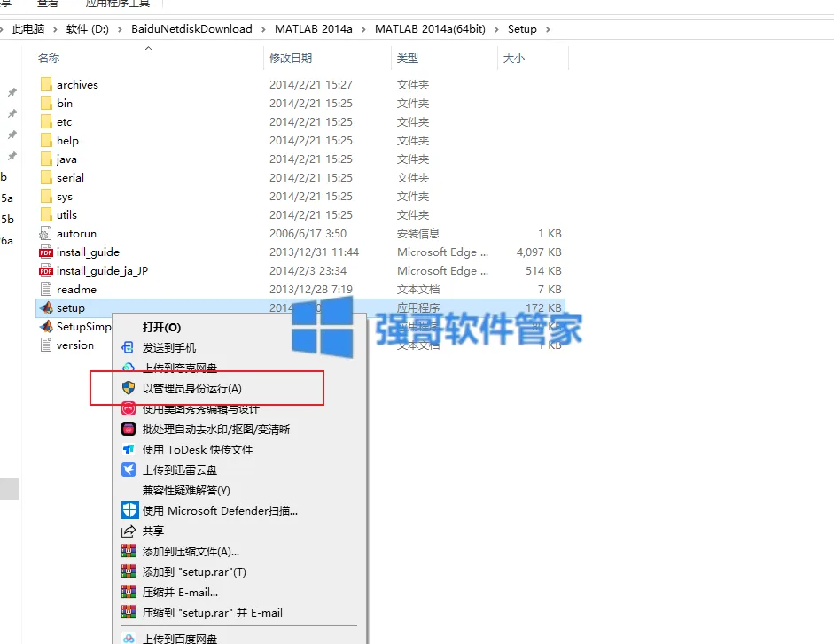Click the version text file icon
The height and width of the screenshot is (644, 834).
46,345
